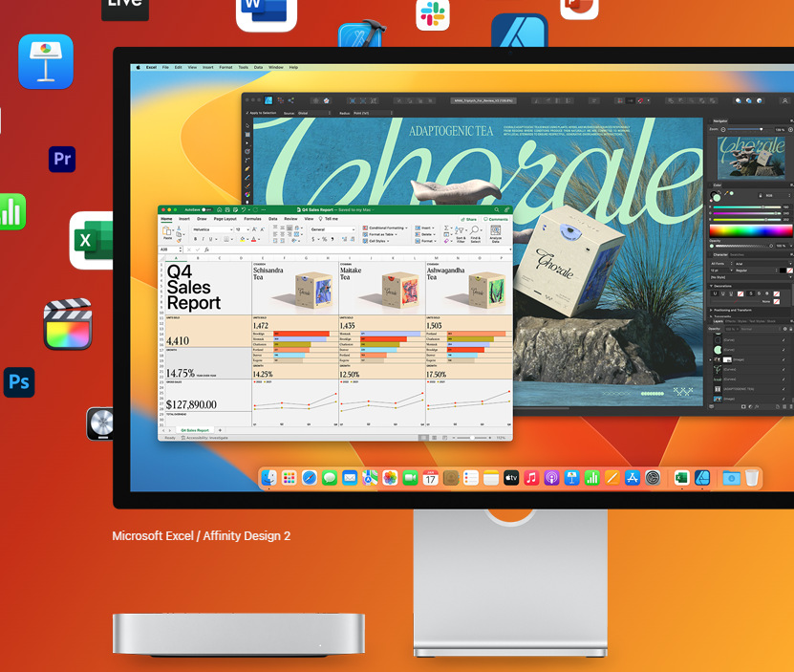This screenshot has width=794, height=672.
Task: Click the Paste clipboard icon
Action: (x=167, y=232)
